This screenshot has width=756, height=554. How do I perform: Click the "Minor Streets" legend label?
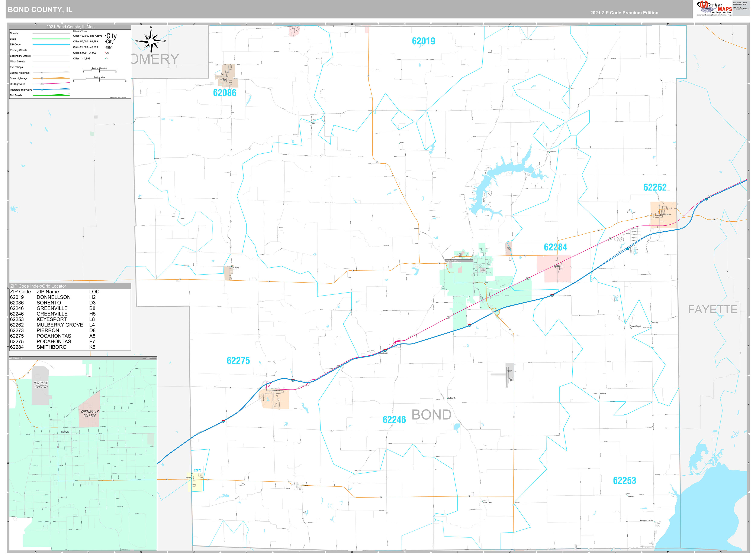point(17,62)
